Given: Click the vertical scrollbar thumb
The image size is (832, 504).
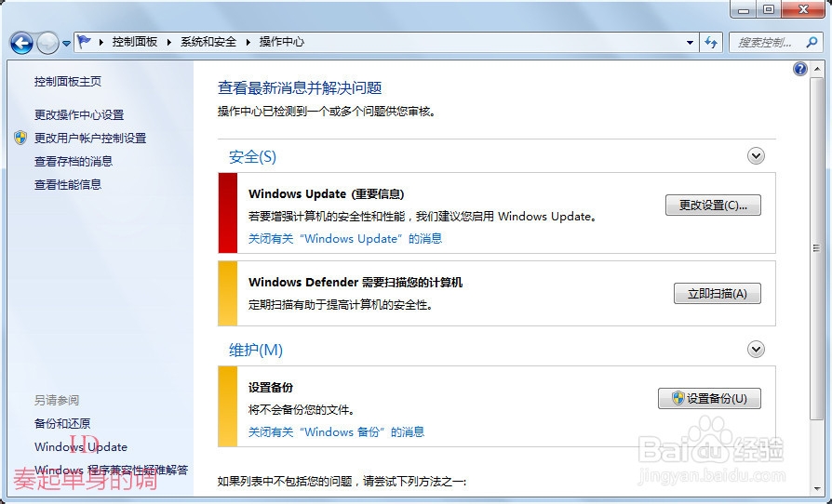Looking at the screenshot, I should [x=817, y=248].
